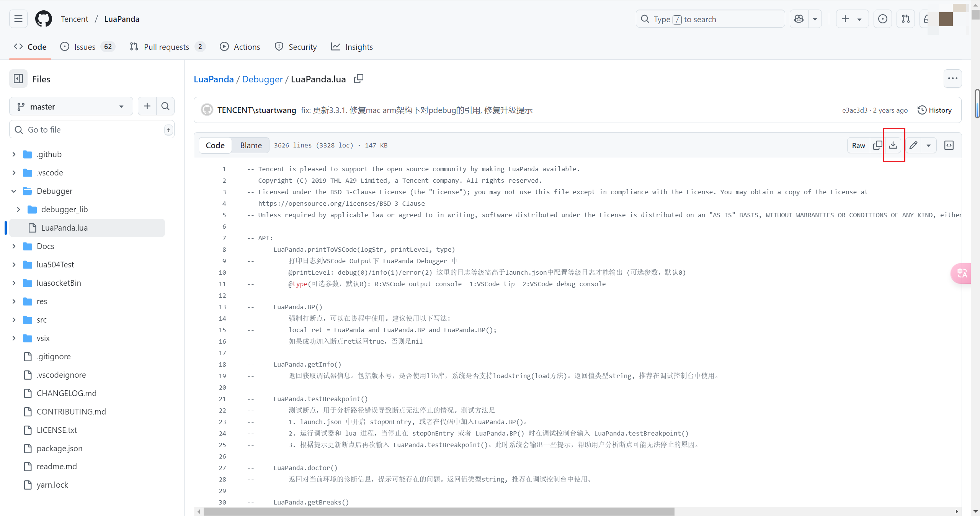Copy the file path next to LuaPanda.lua
The image size is (980, 516).
(x=358, y=79)
